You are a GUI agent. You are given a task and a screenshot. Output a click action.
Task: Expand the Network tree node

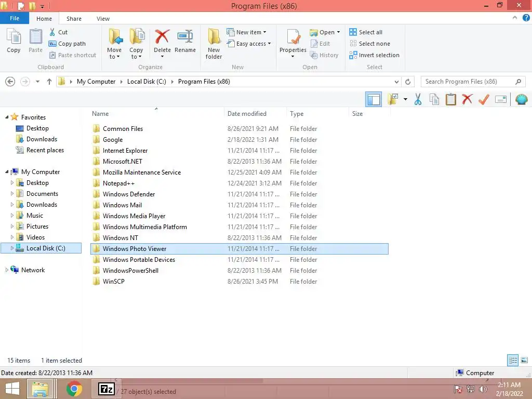(x=7, y=270)
